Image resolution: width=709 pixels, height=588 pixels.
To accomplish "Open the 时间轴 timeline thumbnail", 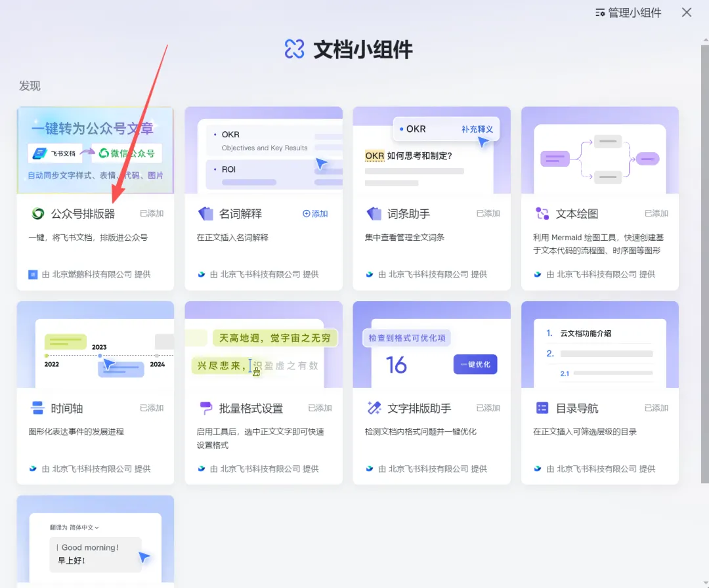I will (x=95, y=345).
